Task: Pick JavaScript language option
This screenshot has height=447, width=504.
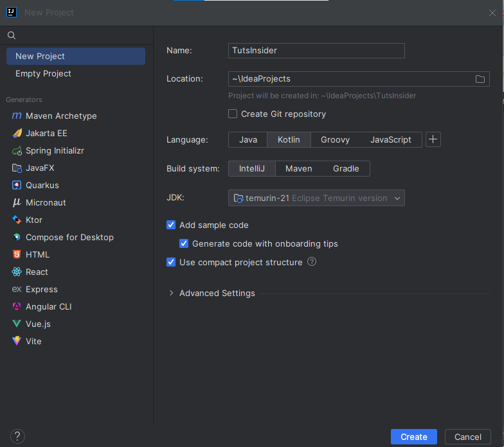Action: pyautogui.click(x=391, y=140)
